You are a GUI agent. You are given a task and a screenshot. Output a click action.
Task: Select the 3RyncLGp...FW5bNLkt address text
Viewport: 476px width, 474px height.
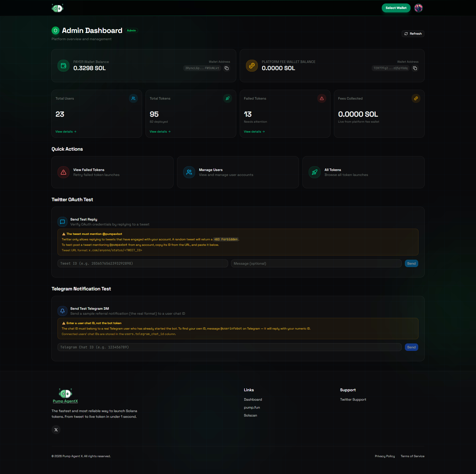(x=202, y=68)
